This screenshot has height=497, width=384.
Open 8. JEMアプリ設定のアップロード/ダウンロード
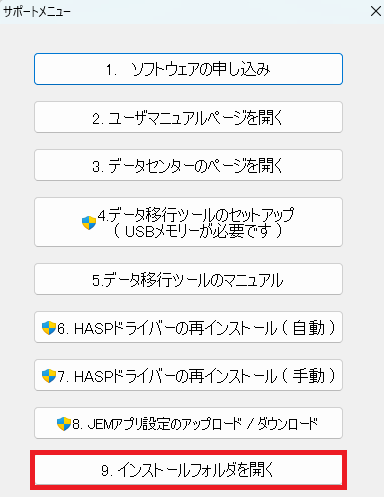188,423
